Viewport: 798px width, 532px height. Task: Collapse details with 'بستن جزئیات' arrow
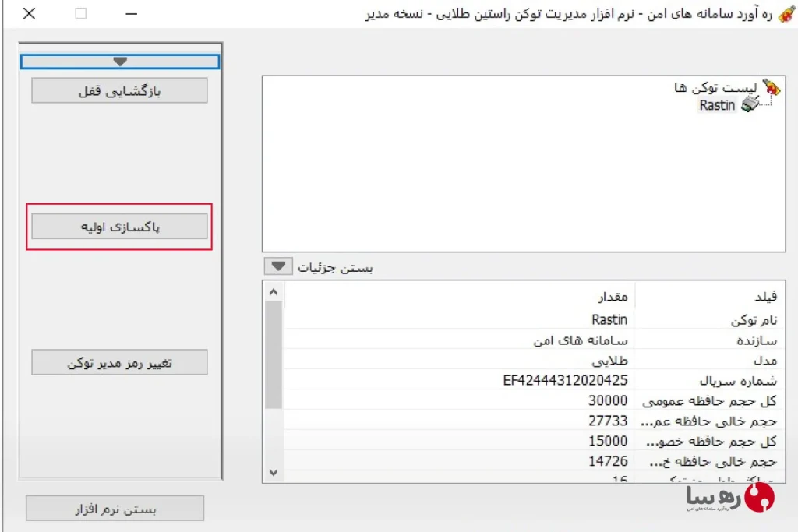[278, 266]
